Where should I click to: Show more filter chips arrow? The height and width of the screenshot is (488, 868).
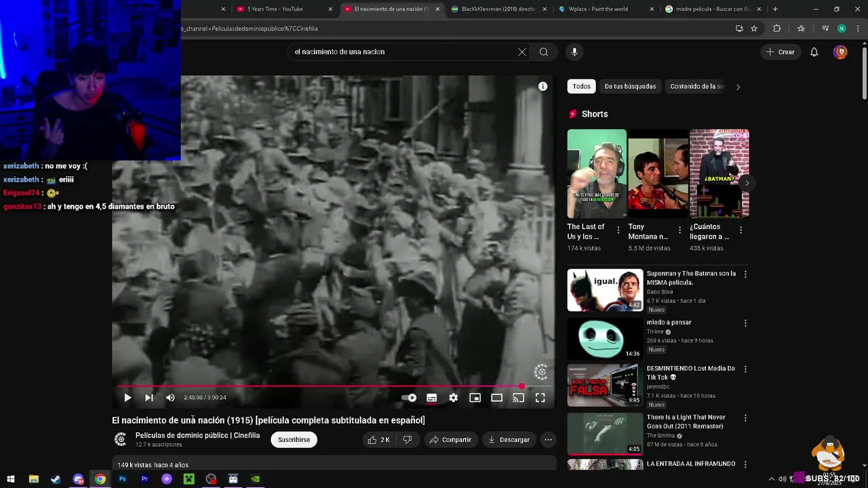[x=738, y=87]
